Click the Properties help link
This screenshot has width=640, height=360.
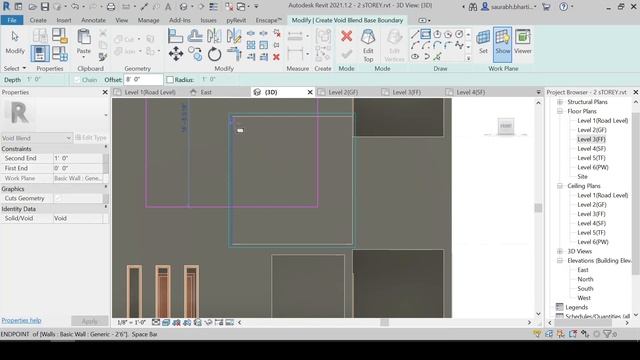[21, 320]
